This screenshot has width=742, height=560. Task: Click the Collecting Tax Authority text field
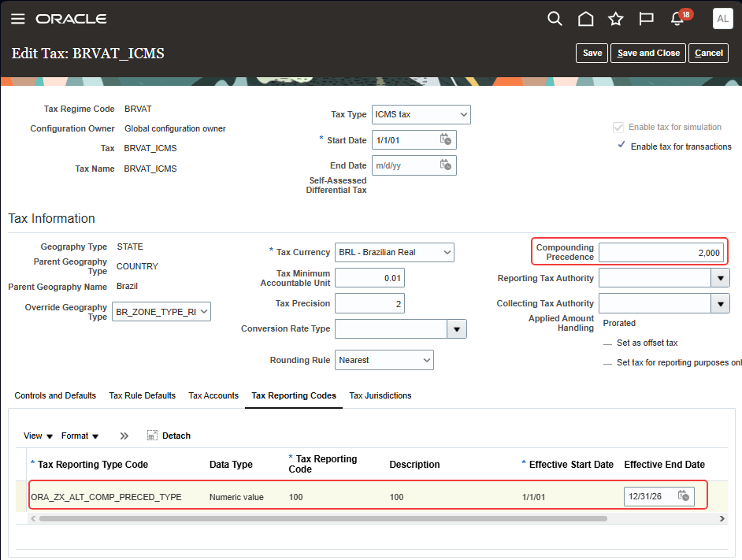tap(655, 303)
